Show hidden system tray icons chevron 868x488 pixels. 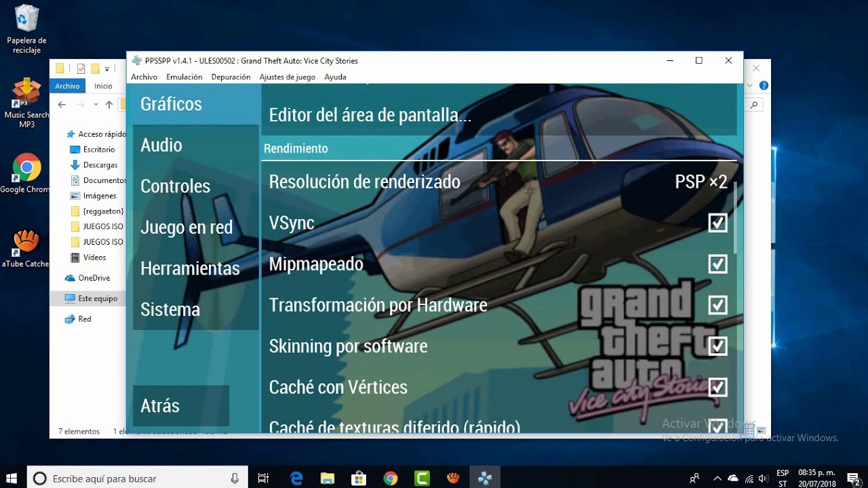(x=717, y=479)
